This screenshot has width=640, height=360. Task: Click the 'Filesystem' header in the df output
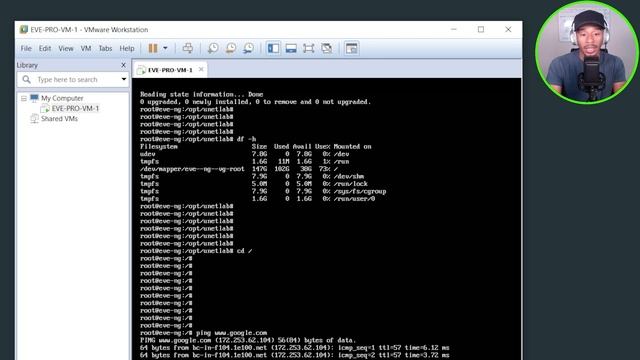tap(159, 147)
